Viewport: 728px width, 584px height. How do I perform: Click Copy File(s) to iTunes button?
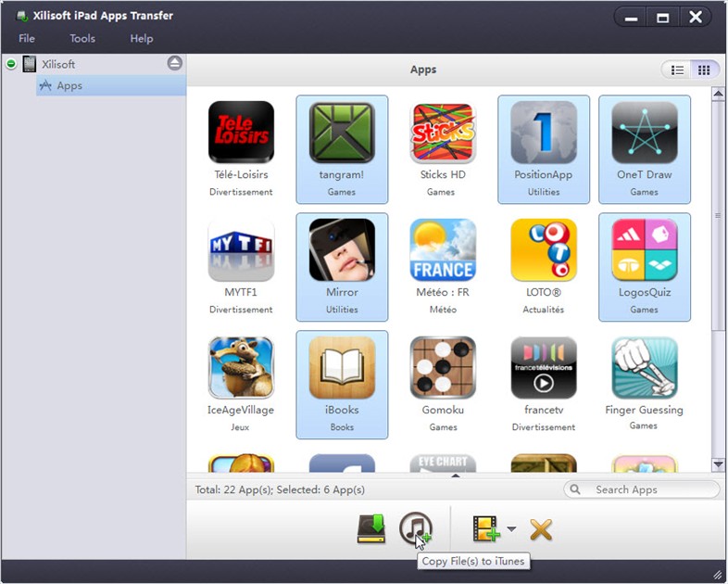[416, 528]
